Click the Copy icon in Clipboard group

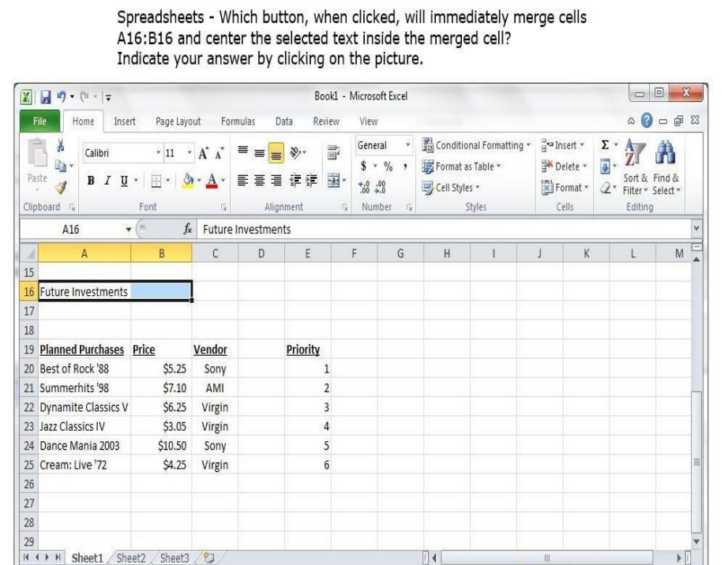(x=60, y=166)
